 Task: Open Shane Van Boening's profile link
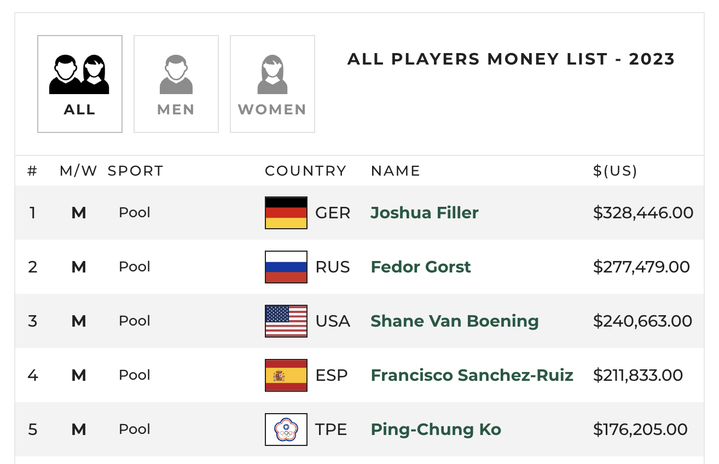tap(454, 321)
